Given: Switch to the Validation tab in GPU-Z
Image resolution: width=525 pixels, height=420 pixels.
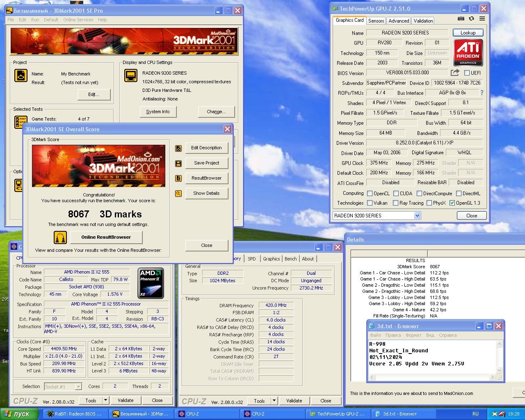Looking at the screenshot, I should (423, 21).
